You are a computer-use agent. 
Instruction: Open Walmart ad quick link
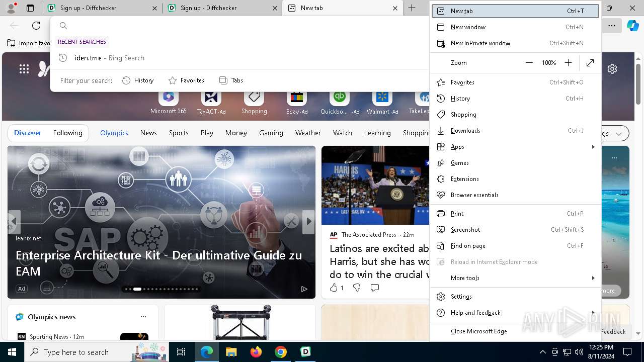pos(382,103)
